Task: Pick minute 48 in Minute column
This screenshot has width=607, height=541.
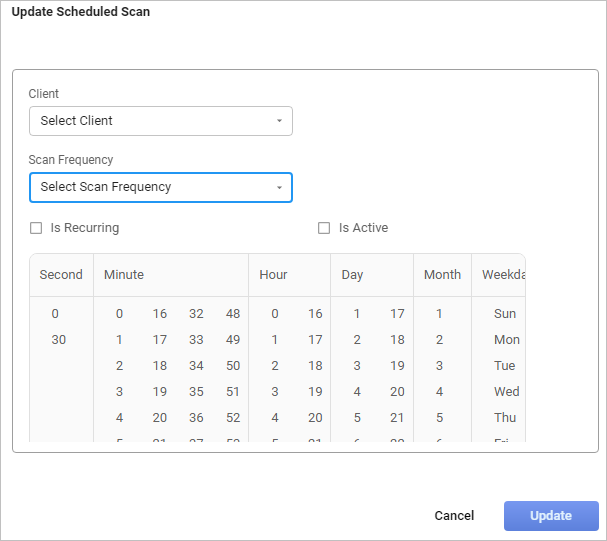Action: pos(233,314)
